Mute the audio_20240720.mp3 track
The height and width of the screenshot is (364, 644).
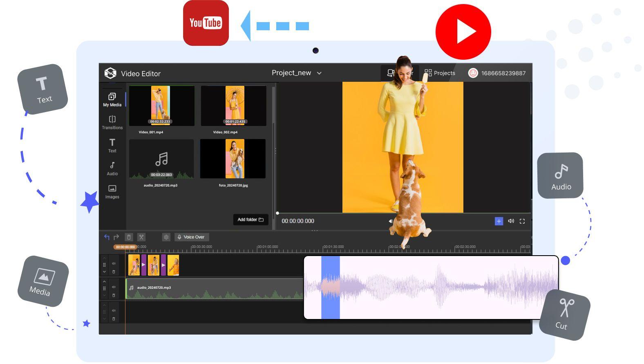114,287
